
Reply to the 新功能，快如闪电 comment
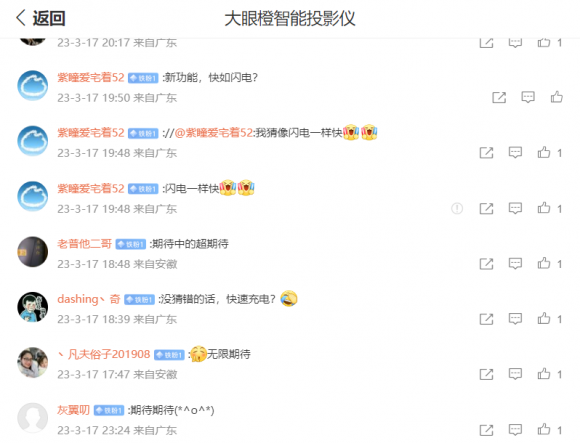(528, 97)
